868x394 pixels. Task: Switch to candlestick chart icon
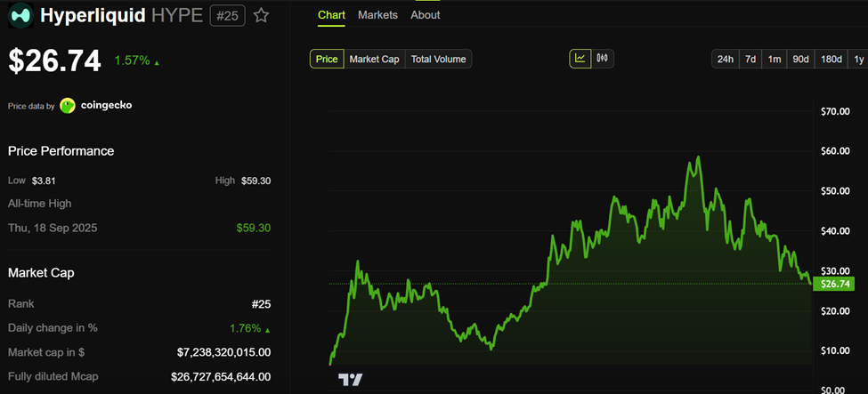[x=603, y=59]
